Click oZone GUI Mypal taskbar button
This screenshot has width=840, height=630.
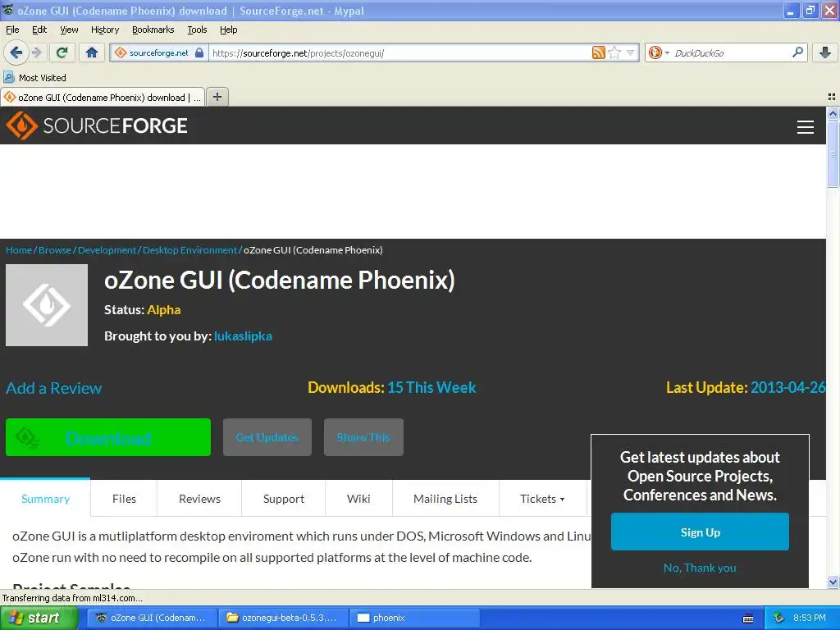point(153,618)
